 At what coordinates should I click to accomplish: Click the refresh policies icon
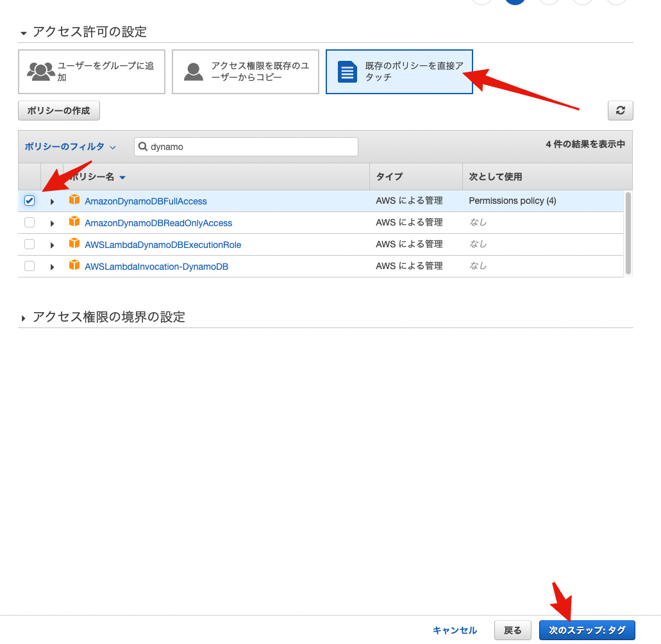coord(619,110)
